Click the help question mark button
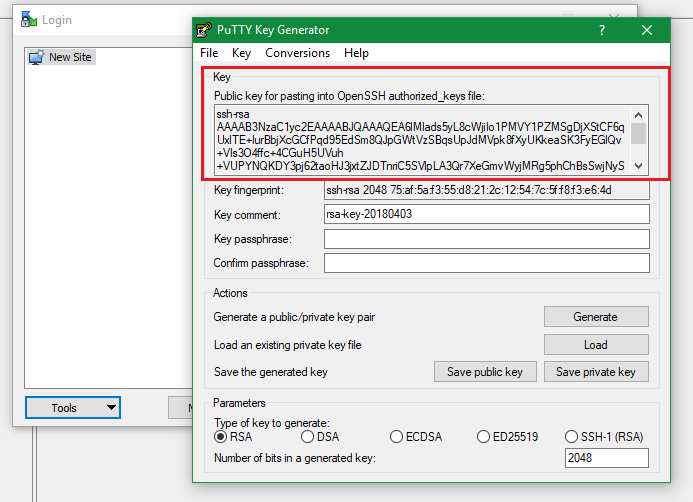 pyautogui.click(x=602, y=30)
